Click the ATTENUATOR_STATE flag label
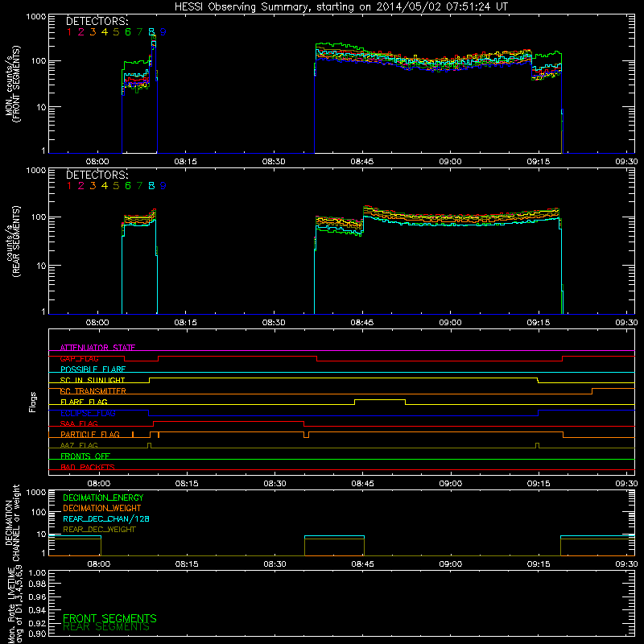The height and width of the screenshot is (644, 644). 97,348
